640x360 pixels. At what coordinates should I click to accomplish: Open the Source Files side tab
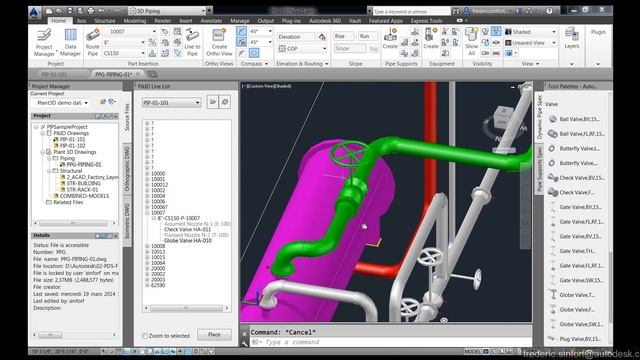click(x=127, y=117)
